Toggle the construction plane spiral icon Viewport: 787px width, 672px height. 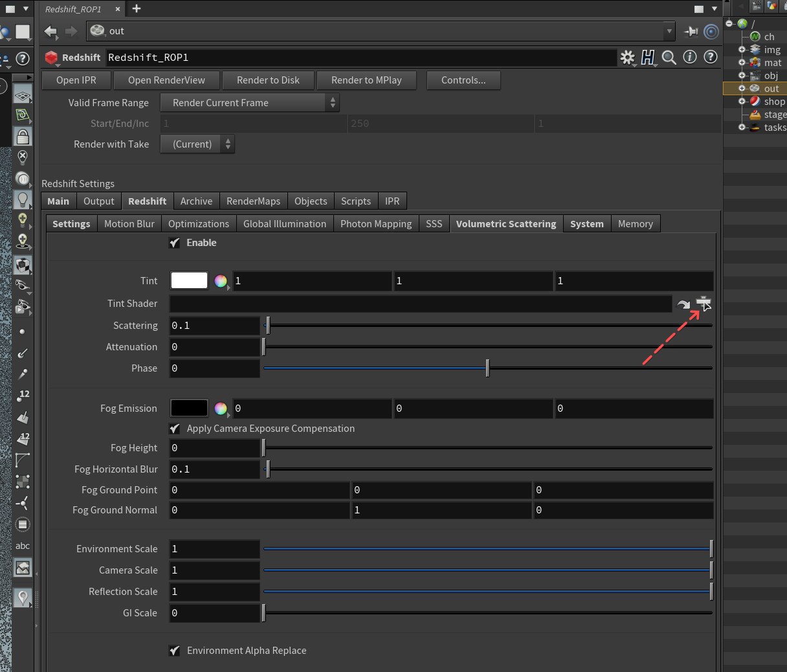23,116
